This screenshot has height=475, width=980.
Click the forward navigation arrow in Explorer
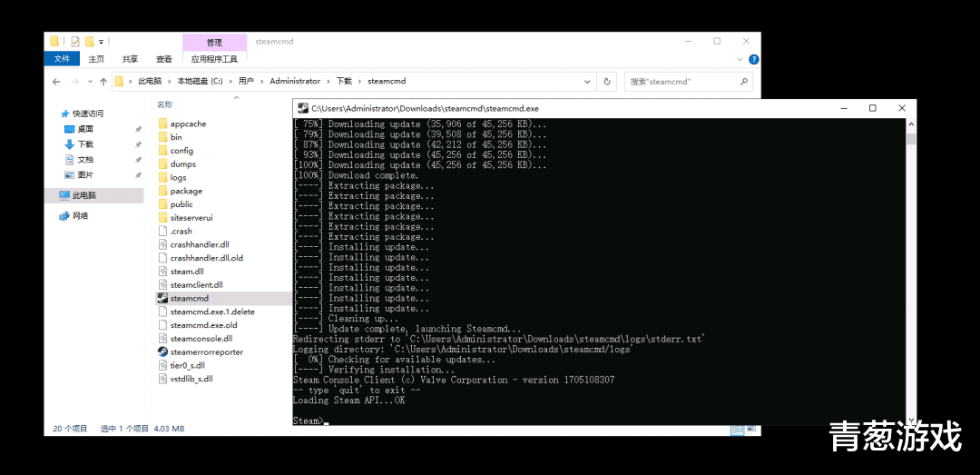tap(75, 82)
